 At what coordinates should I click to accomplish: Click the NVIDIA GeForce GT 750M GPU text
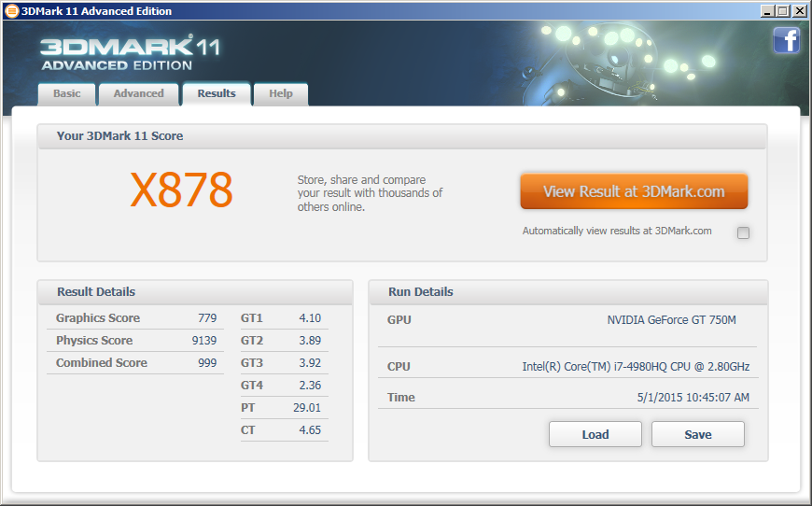(671, 320)
